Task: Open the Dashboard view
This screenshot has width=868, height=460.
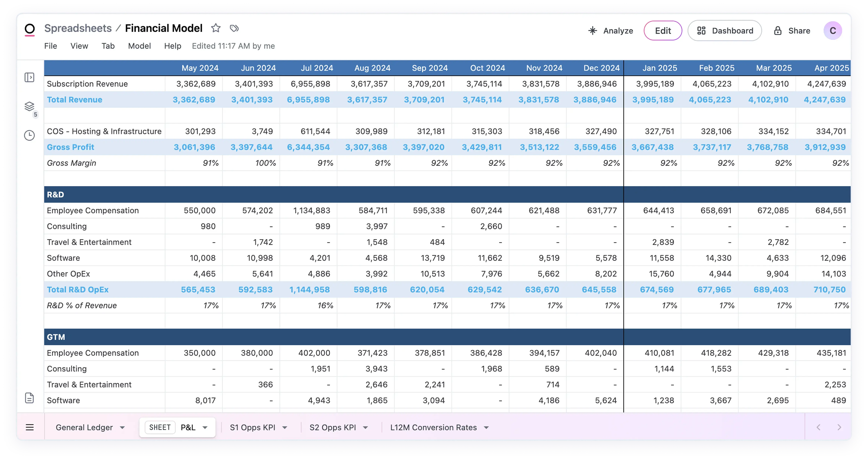Action: click(725, 31)
